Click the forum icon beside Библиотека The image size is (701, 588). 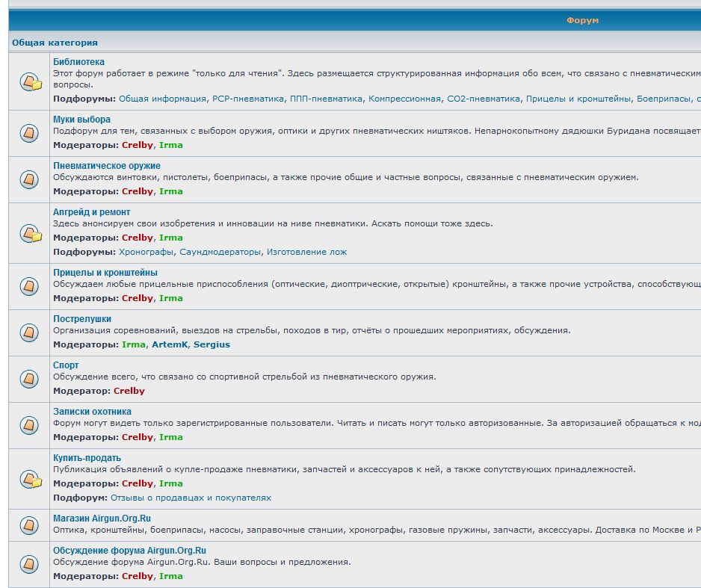tap(30, 81)
